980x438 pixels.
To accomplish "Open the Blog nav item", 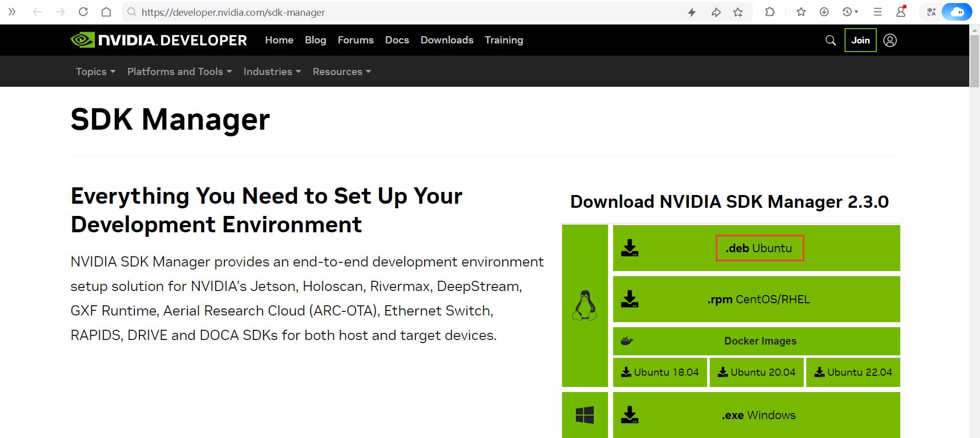I will (315, 40).
